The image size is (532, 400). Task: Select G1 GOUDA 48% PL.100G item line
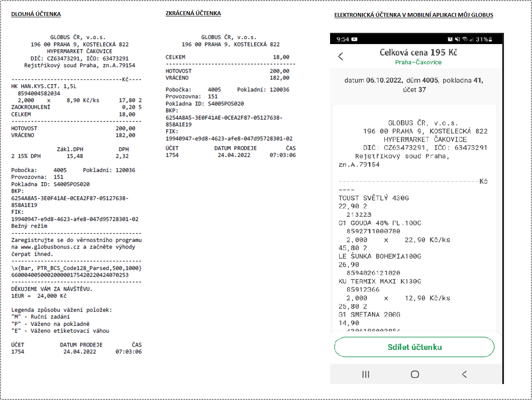tap(380, 223)
